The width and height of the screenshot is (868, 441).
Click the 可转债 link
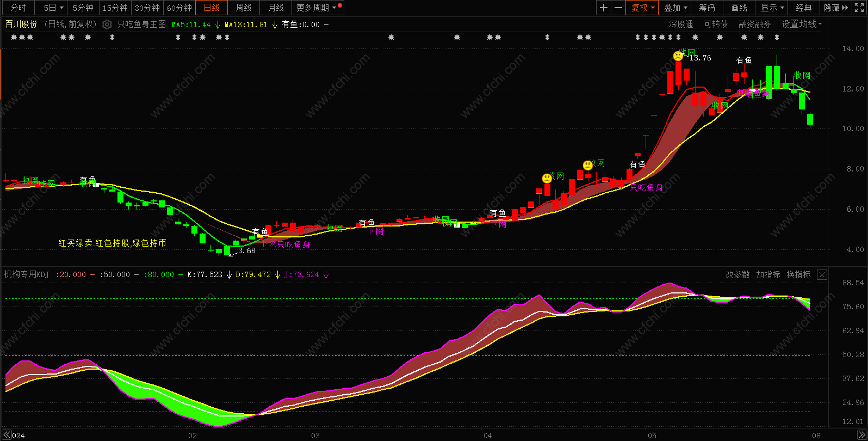tap(716, 24)
